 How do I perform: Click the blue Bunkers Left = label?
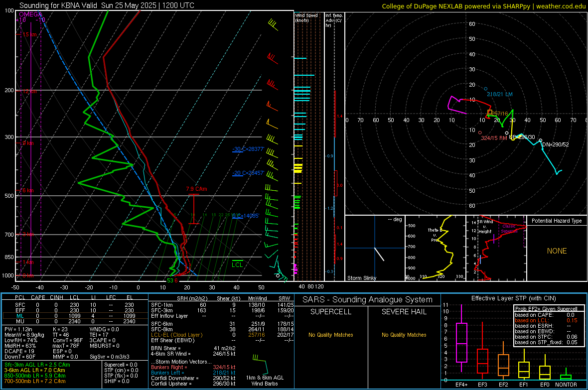[x=167, y=373]
